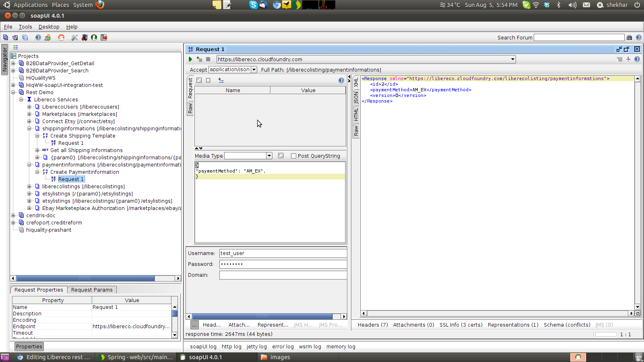This screenshot has height=362, width=644.
Task: Select the JSON response view tab
Action: (356, 99)
